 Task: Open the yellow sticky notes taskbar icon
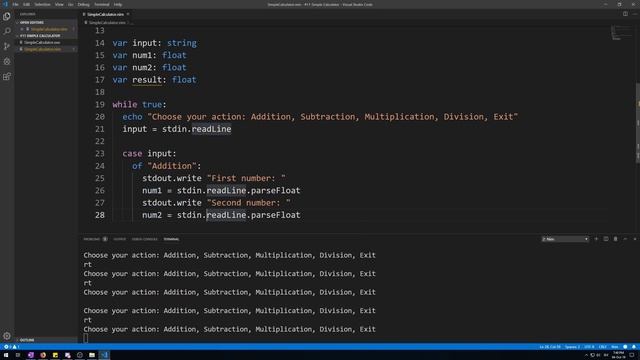coord(55,355)
